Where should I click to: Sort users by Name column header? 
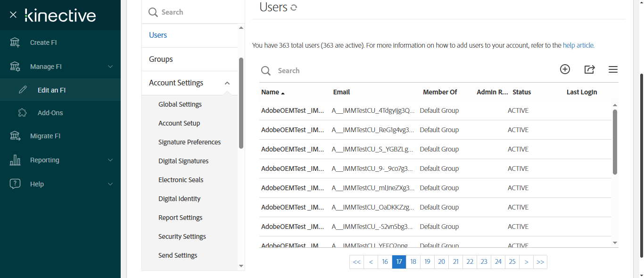coord(270,92)
